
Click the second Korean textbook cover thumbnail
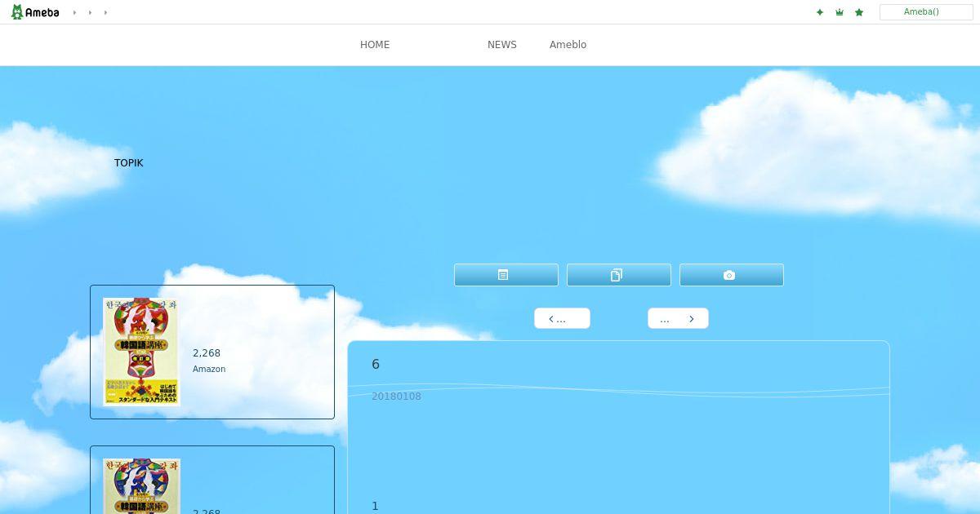pyautogui.click(x=141, y=486)
